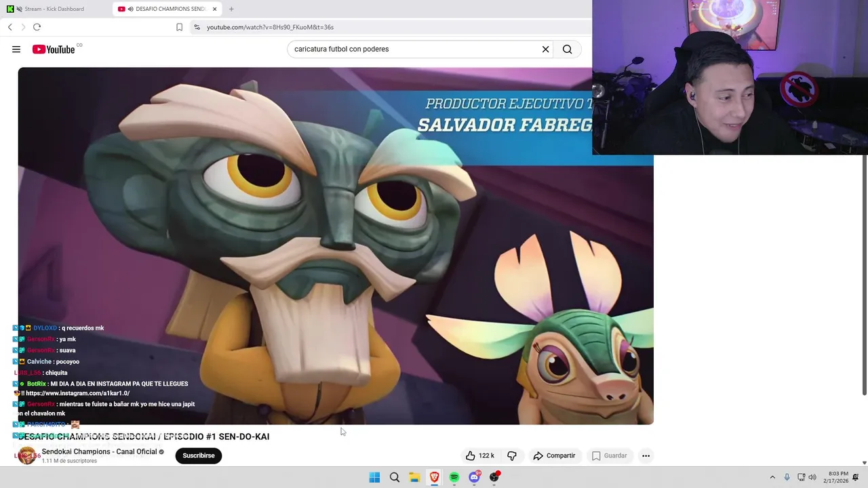Like the video with the thumbs-up button
Image resolution: width=868 pixels, height=488 pixels.
pos(479,455)
